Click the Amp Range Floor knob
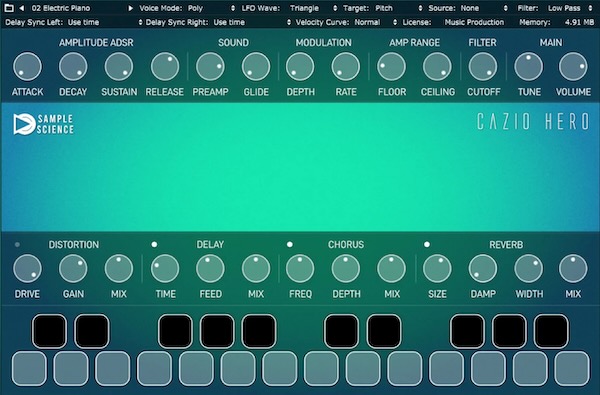 click(x=391, y=67)
